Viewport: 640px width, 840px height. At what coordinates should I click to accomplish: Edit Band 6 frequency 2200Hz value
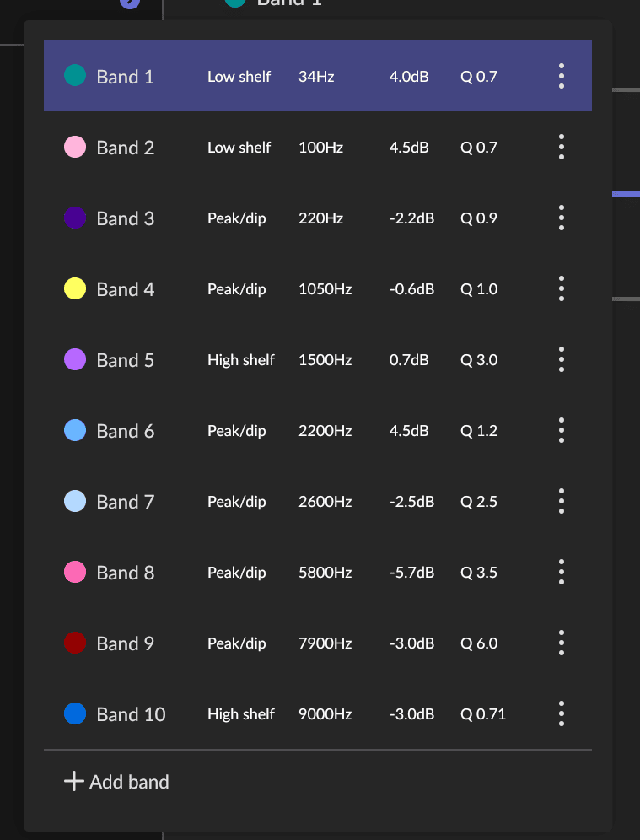[325, 431]
